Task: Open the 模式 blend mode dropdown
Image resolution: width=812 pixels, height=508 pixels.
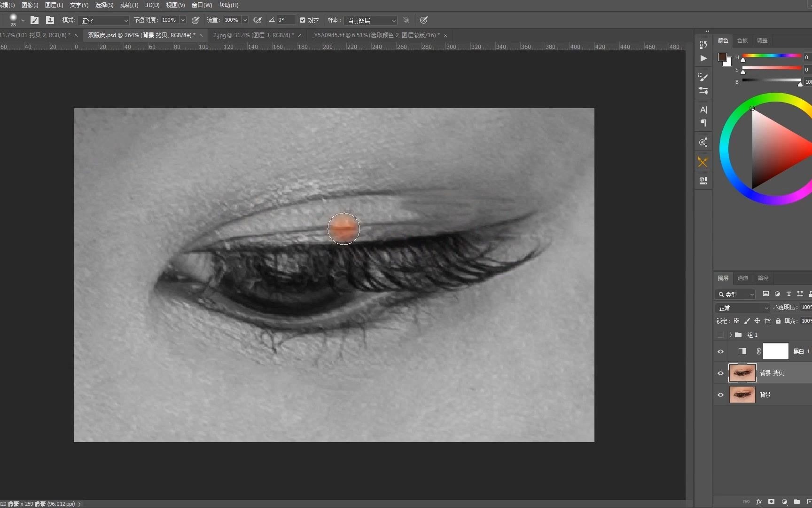Action: point(103,20)
